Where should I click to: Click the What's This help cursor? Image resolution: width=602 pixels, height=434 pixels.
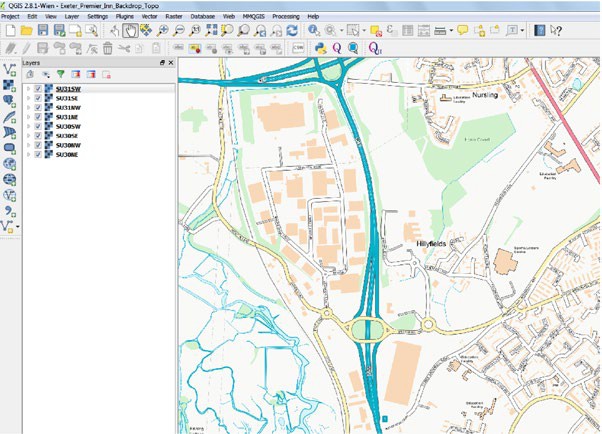tap(556, 30)
